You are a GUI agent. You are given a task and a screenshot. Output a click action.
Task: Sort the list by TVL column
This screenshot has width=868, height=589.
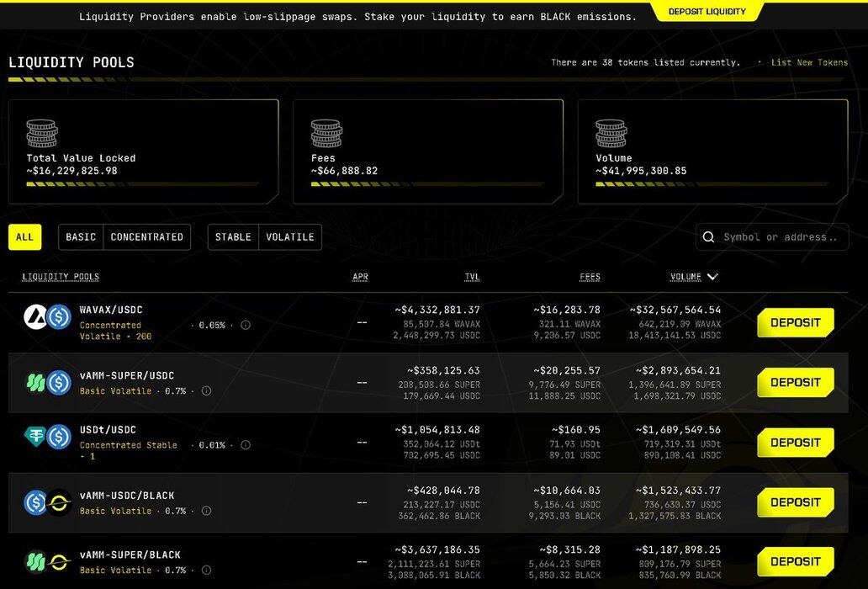(x=472, y=277)
